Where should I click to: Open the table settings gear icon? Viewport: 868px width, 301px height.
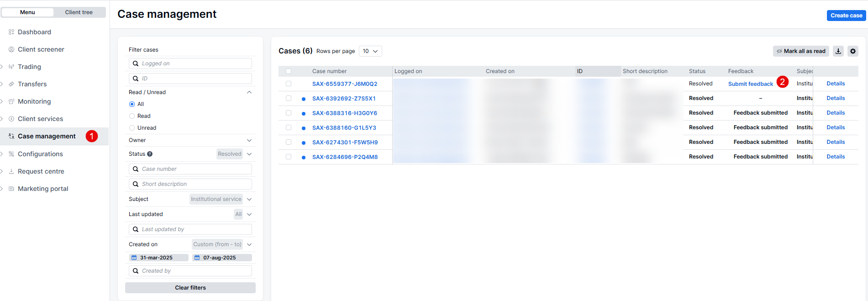853,51
